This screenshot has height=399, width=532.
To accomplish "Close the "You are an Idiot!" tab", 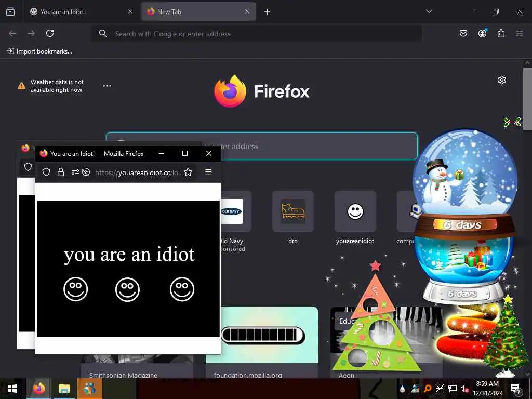I will (x=130, y=11).
